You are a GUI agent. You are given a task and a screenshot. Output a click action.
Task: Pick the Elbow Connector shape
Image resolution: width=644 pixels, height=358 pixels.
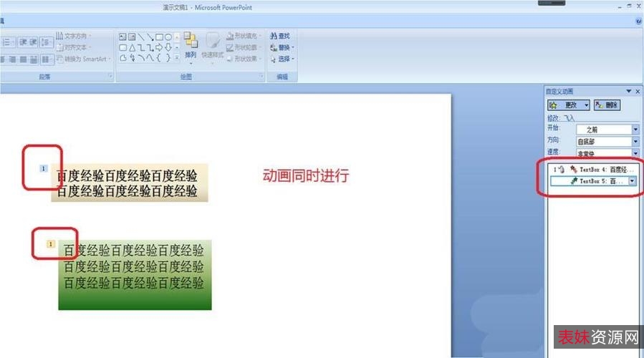pyautogui.click(x=141, y=48)
